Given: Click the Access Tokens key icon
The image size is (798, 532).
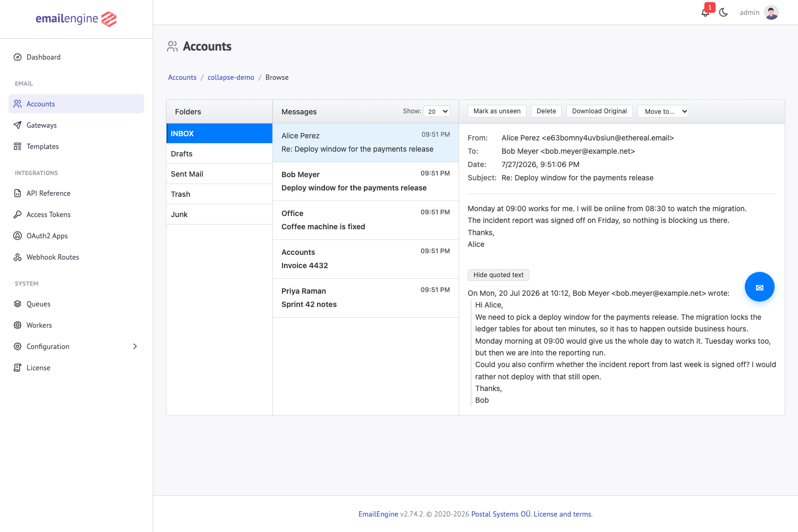Looking at the screenshot, I should (x=18, y=214).
